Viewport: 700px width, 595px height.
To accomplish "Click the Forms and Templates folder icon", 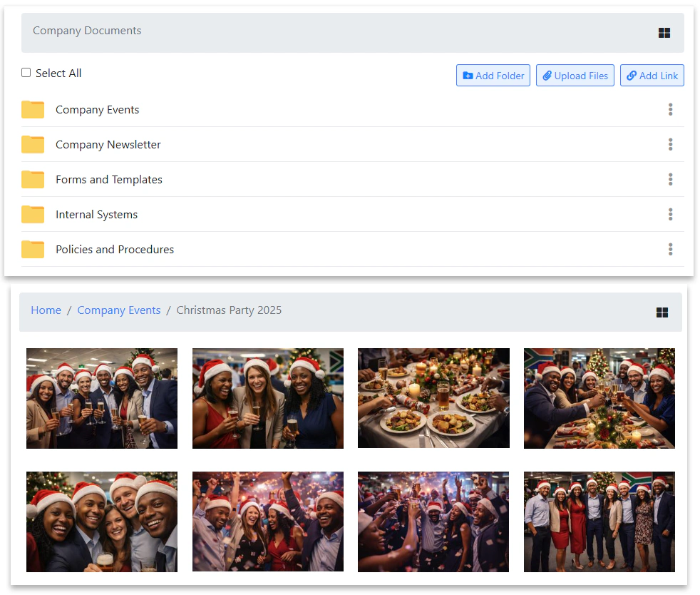I will click(x=33, y=180).
